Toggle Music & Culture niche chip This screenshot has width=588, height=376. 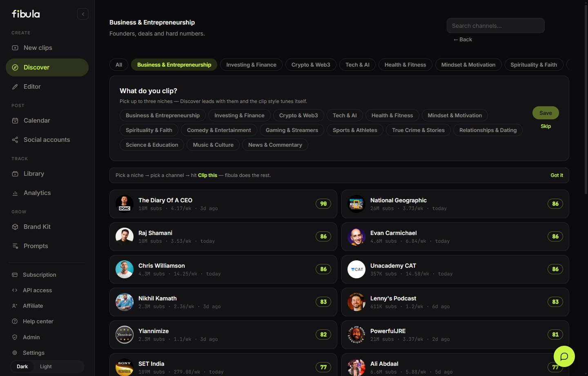[213, 145]
